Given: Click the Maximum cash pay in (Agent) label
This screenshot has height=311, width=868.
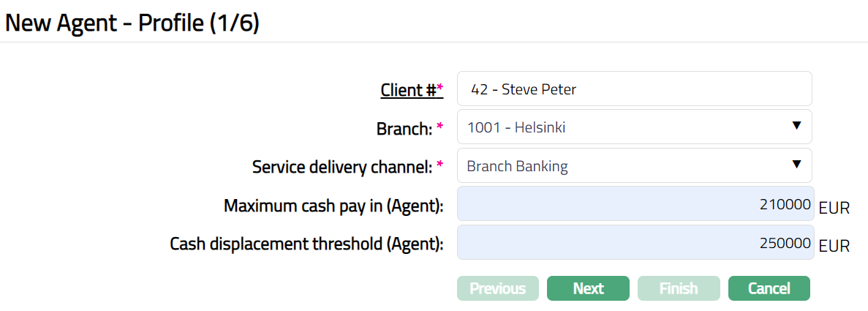Looking at the screenshot, I should (x=333, y=206).
